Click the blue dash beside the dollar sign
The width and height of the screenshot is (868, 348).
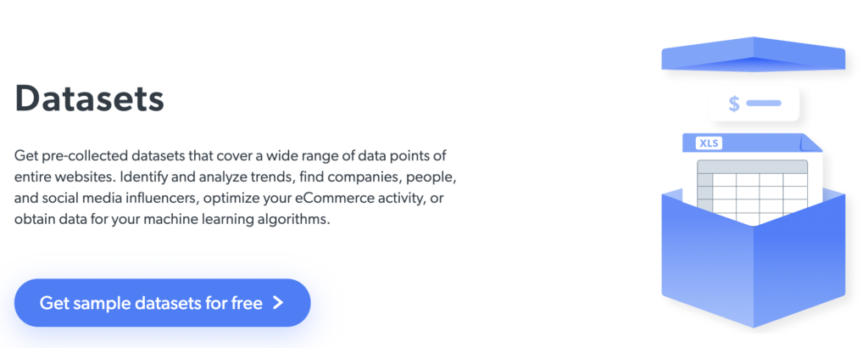coord(763,104)
